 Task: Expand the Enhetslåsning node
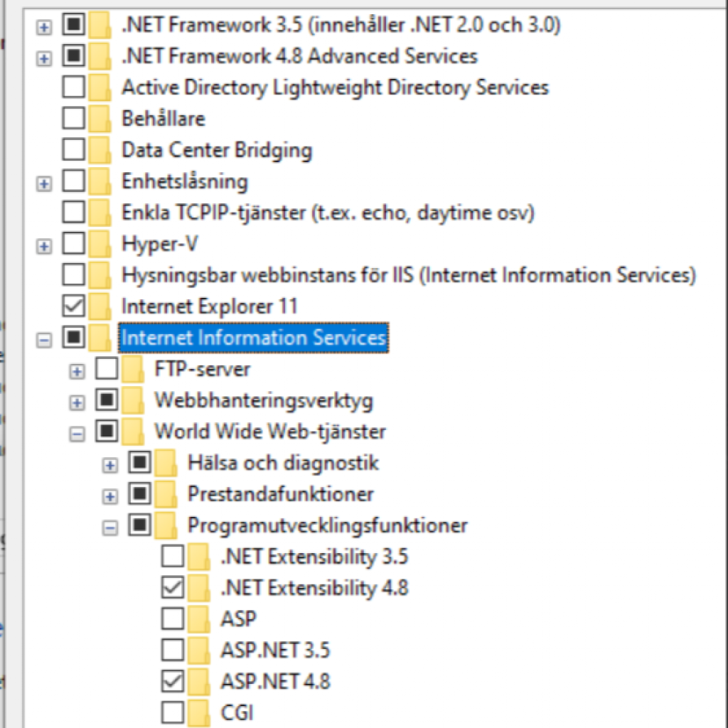point(44,184)
